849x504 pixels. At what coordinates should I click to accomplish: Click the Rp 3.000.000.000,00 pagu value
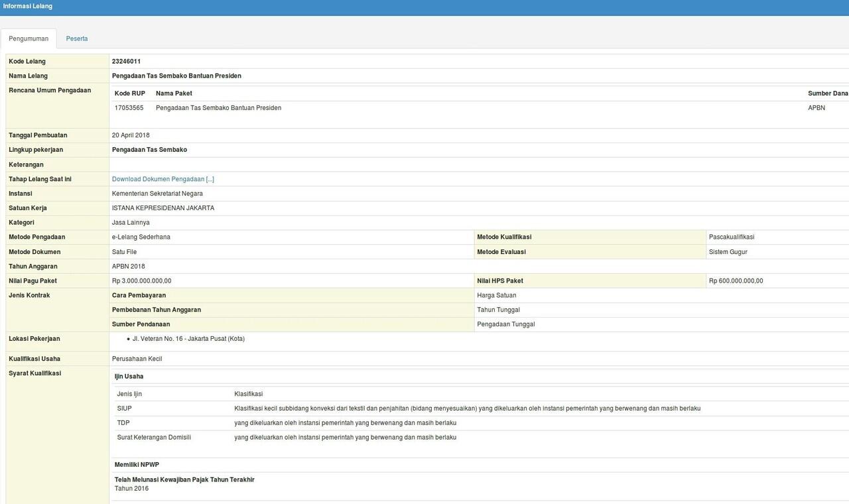(x=141, y=281)
